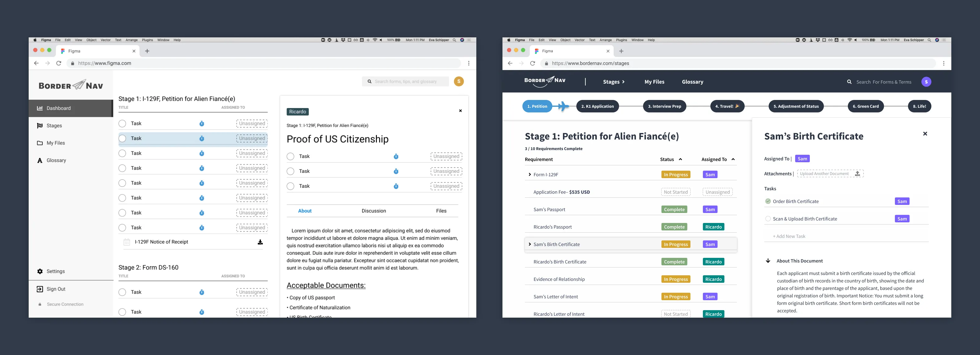Screen dimensions: 980x355
Task: Click + Add New Task
Action: pos(789,236)
